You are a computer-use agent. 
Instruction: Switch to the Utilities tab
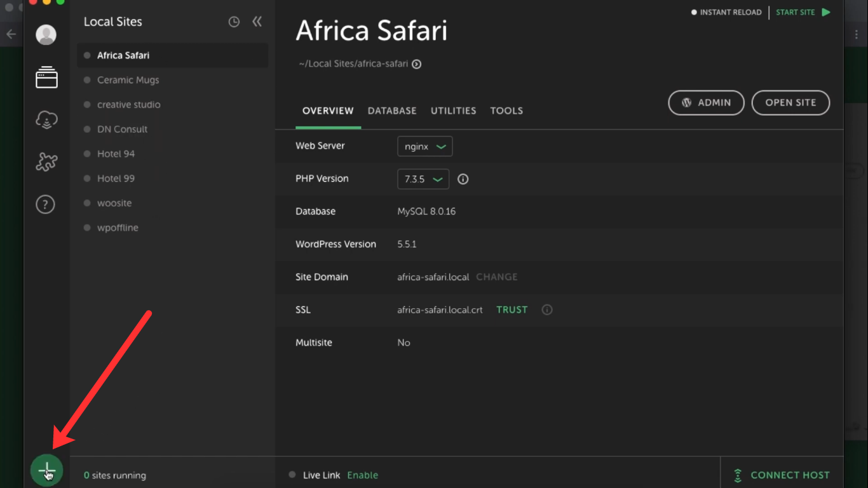pos(454,111)
